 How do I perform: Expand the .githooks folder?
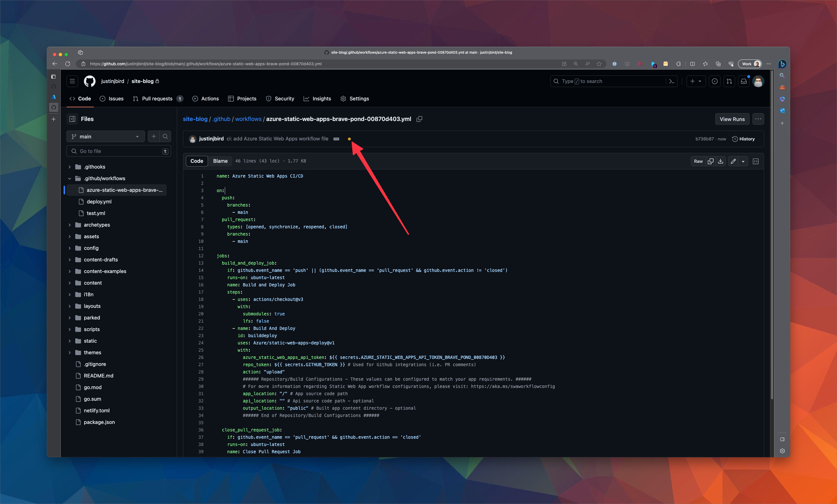pyautogui.click(x=70, y=167)
